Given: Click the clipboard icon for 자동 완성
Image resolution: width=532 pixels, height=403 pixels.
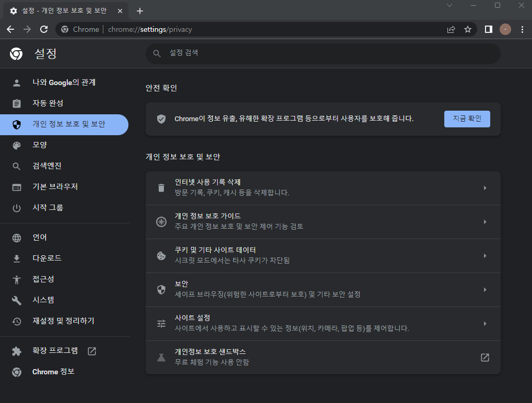Looking at the screenshot, I should click(17, 103).
